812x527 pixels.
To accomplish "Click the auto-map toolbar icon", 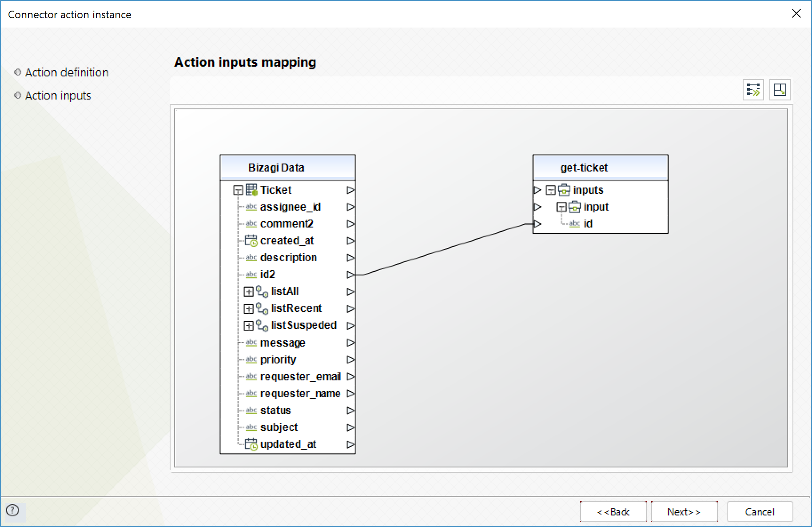I will click(753, 90).
